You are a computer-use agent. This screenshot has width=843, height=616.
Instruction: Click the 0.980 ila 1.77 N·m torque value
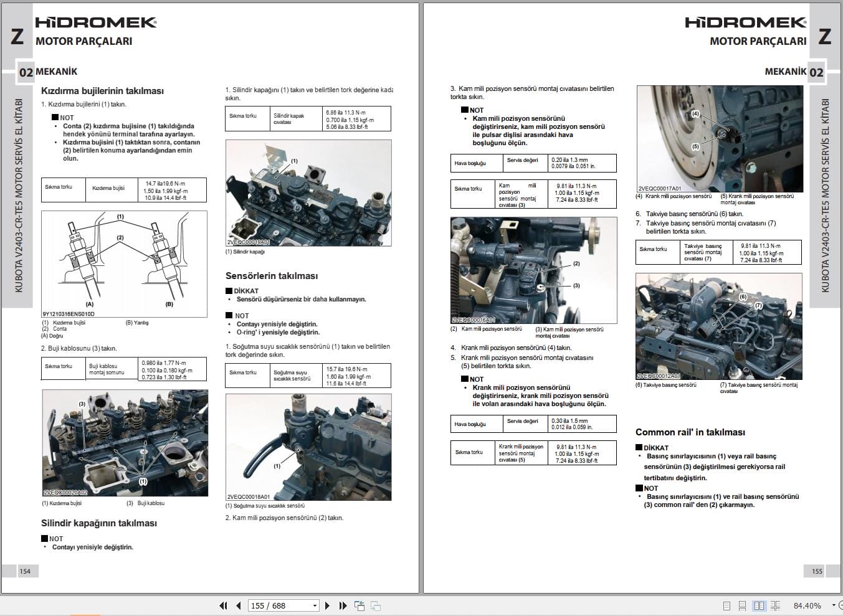164,363
